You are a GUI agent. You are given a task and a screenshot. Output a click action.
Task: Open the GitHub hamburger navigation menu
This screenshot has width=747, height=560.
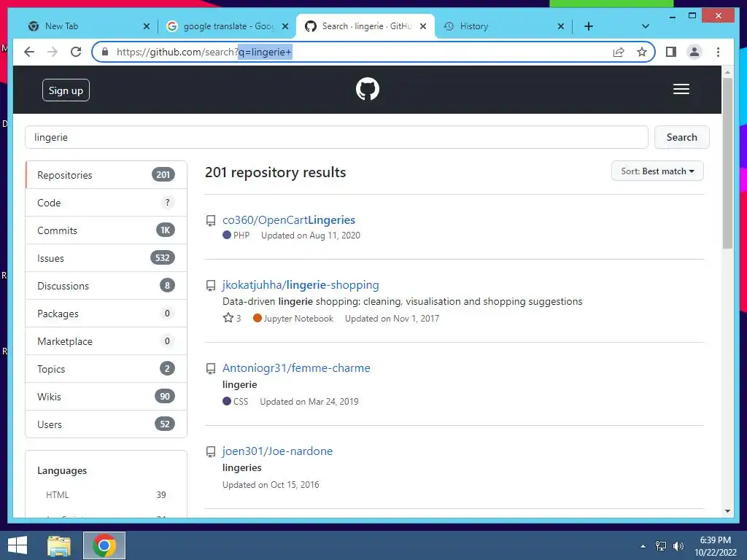[x=681, y=89]
